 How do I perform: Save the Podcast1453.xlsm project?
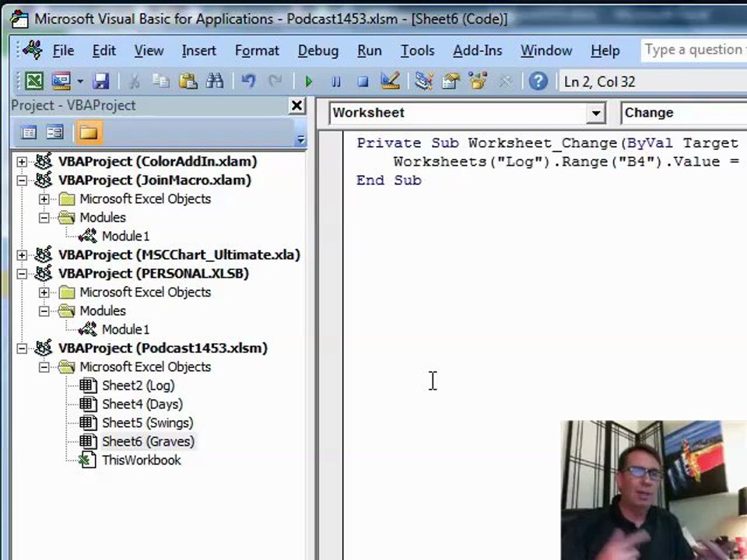101,81
